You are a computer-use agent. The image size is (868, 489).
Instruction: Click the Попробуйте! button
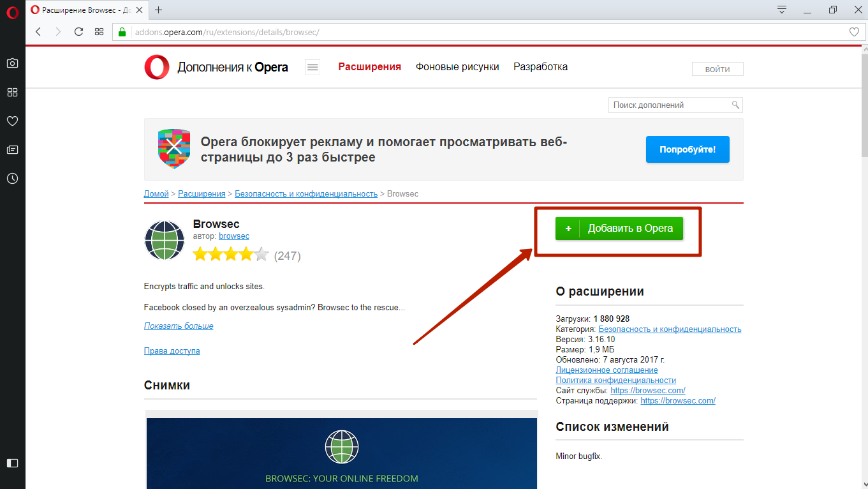(x=688, y=149)
